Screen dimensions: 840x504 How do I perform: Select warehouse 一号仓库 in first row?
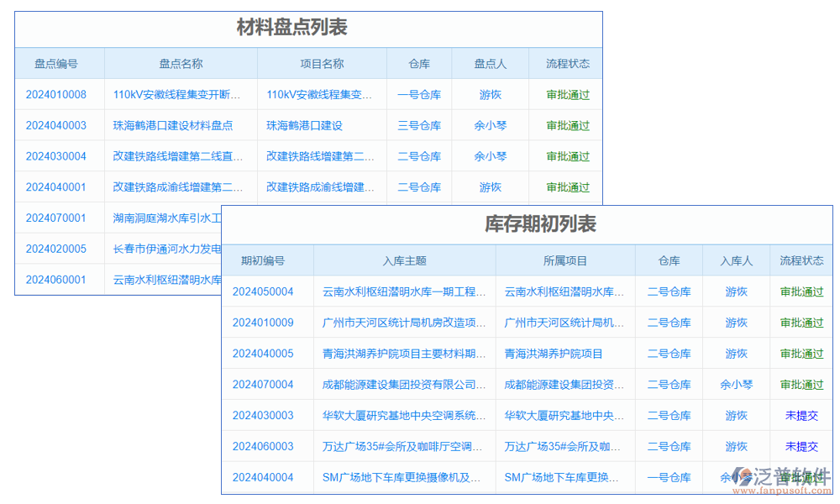coord(419,94)
